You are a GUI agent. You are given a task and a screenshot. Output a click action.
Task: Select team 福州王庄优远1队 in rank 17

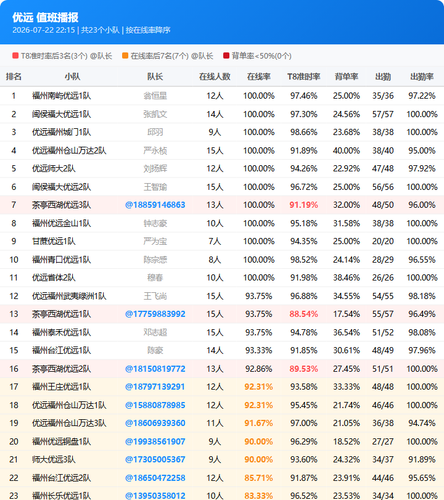[x=61, y=387]
